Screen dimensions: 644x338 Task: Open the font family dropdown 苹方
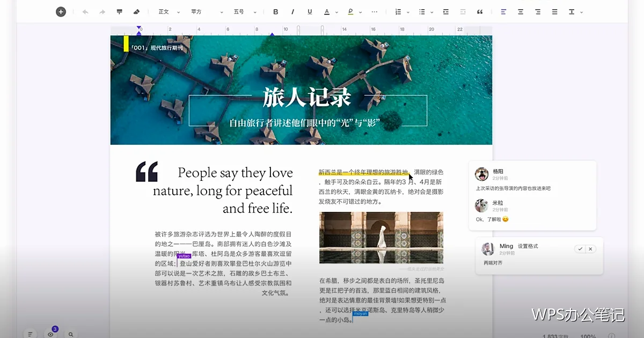click(207, 12)
